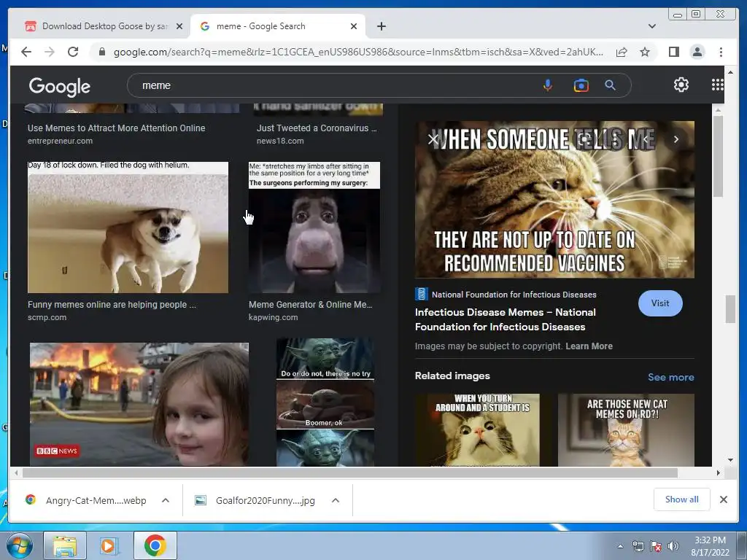Close the Desktop Goose tab
This screenshot has height=560, width=747.
tap(179, 26)
